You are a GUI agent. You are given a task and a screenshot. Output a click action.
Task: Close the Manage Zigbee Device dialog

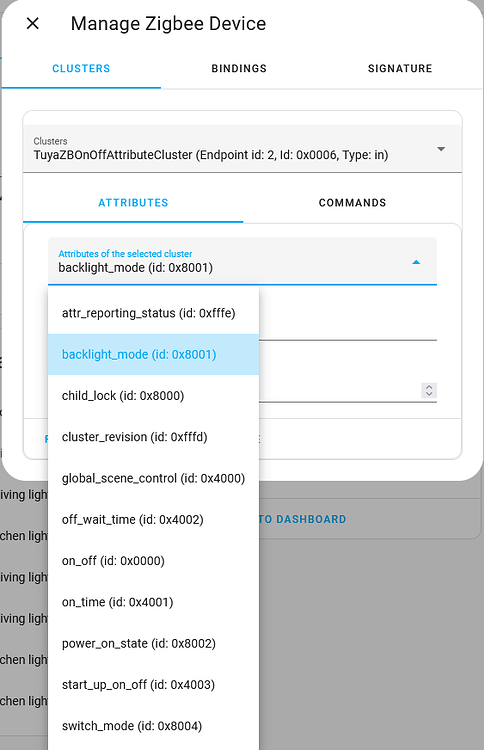tap(33, 23)
